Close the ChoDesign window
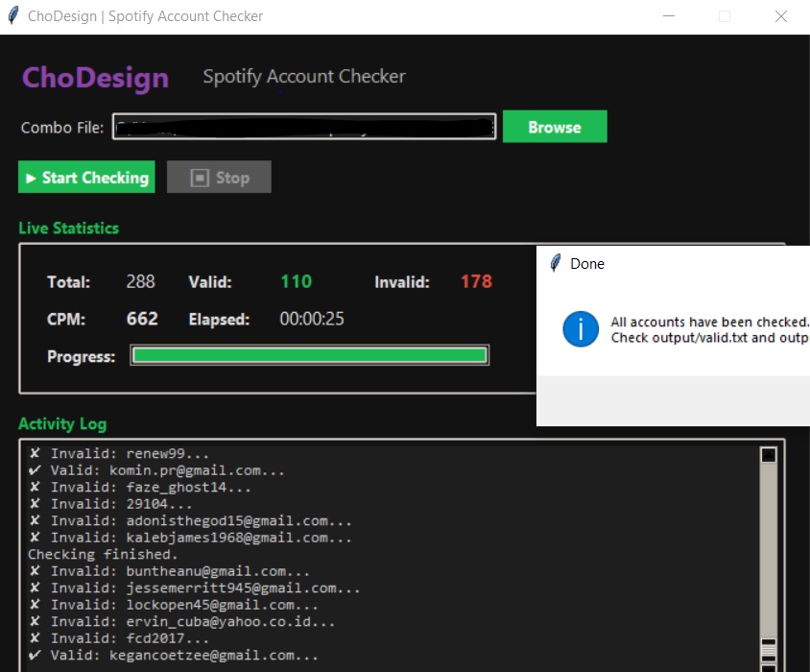810x672 pixels. [781, 16]
